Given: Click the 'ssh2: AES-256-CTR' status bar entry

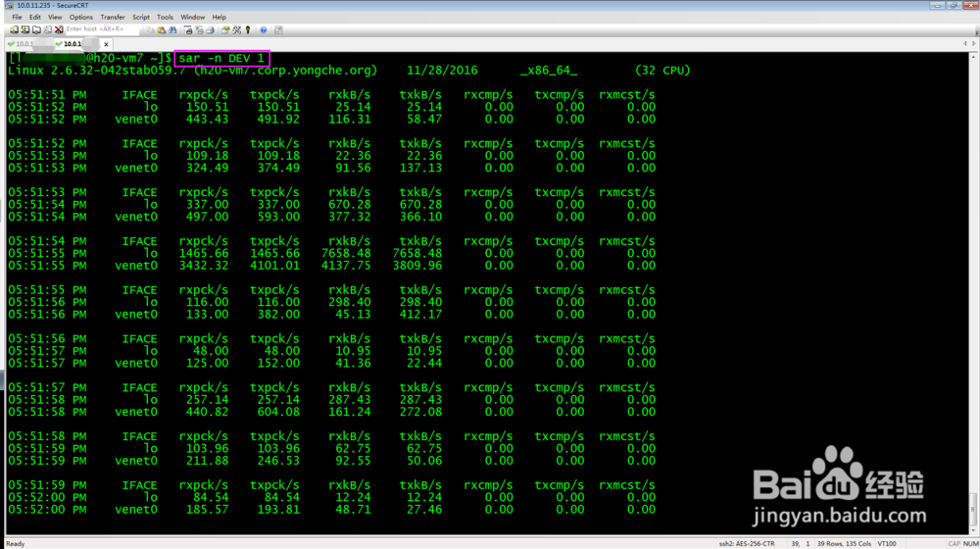Looking at the screenshot, I should point(747,544).
